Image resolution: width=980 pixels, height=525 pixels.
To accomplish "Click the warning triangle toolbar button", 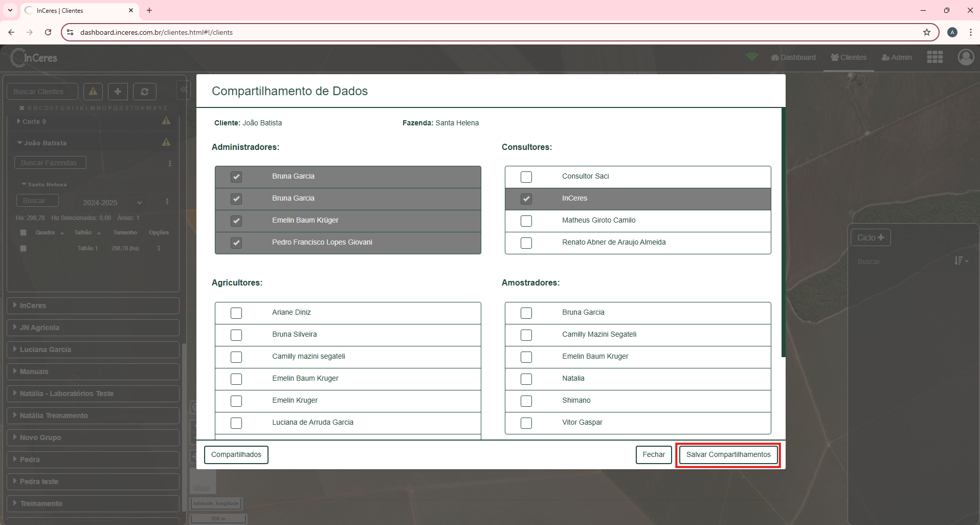I will (x=93, y=92).
